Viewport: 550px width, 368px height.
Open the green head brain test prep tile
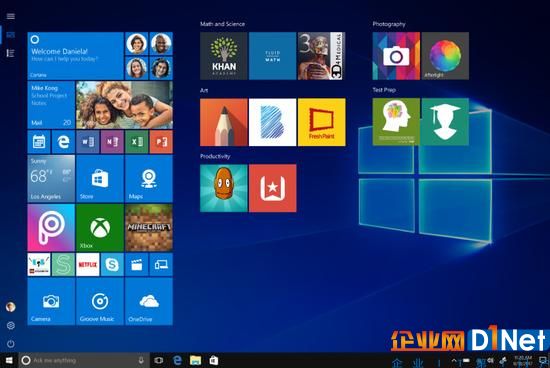coord(396,122)
